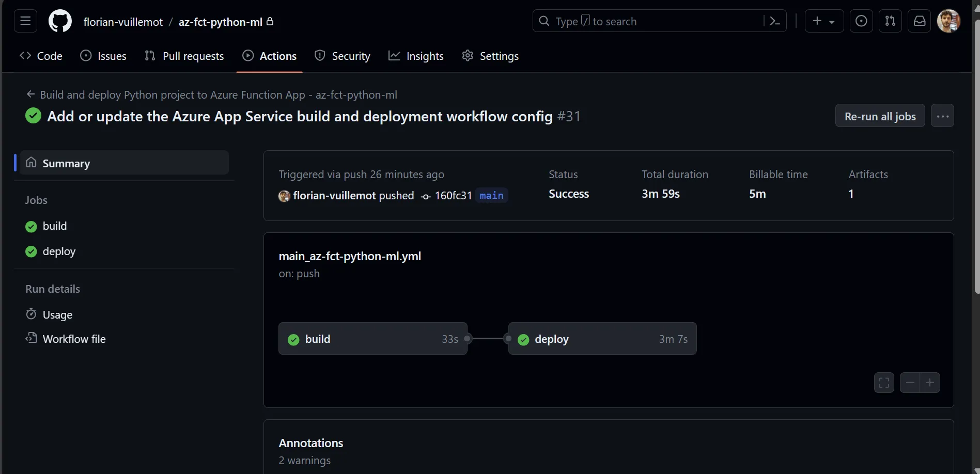Click the 'Total duration' value '3m 59s'

661,194
